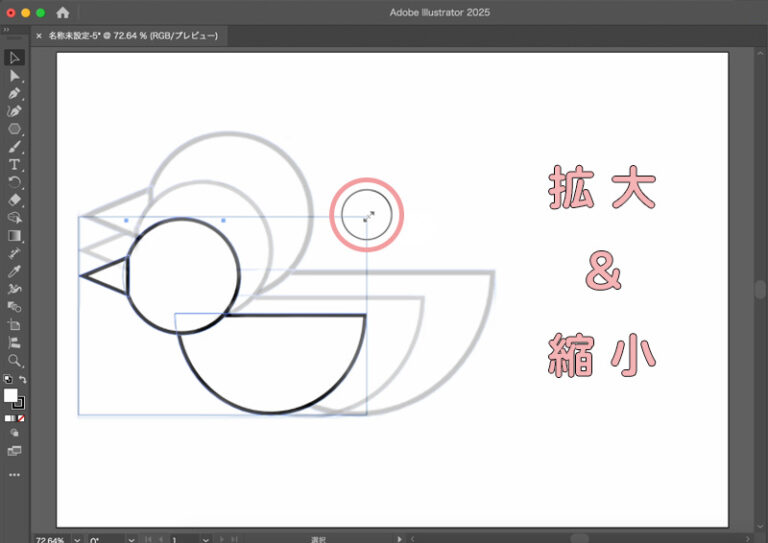Click the Home button
Image resolution: width=768 pixels, height=543 pixels.
pyautogui.click(x=63, y=13)
